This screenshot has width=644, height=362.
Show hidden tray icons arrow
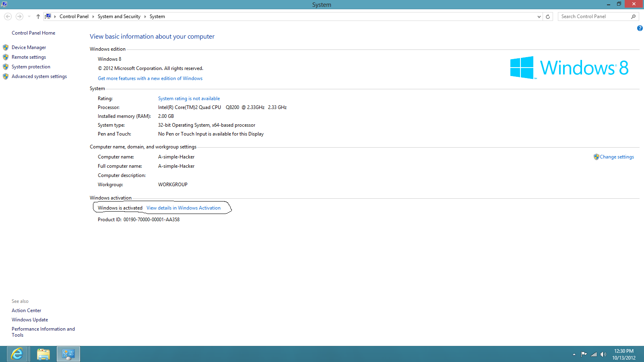574,354
